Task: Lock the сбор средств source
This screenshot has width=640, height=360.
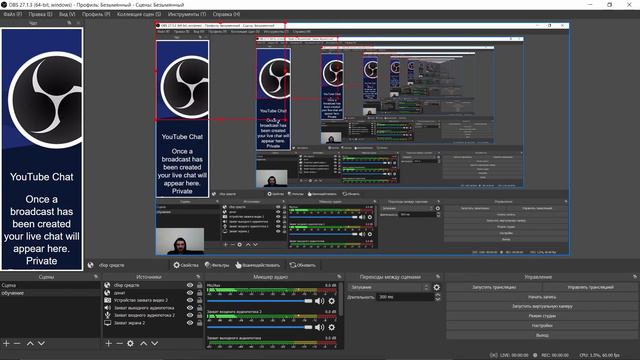Action: pyautogui.click(x=199, y=285)
